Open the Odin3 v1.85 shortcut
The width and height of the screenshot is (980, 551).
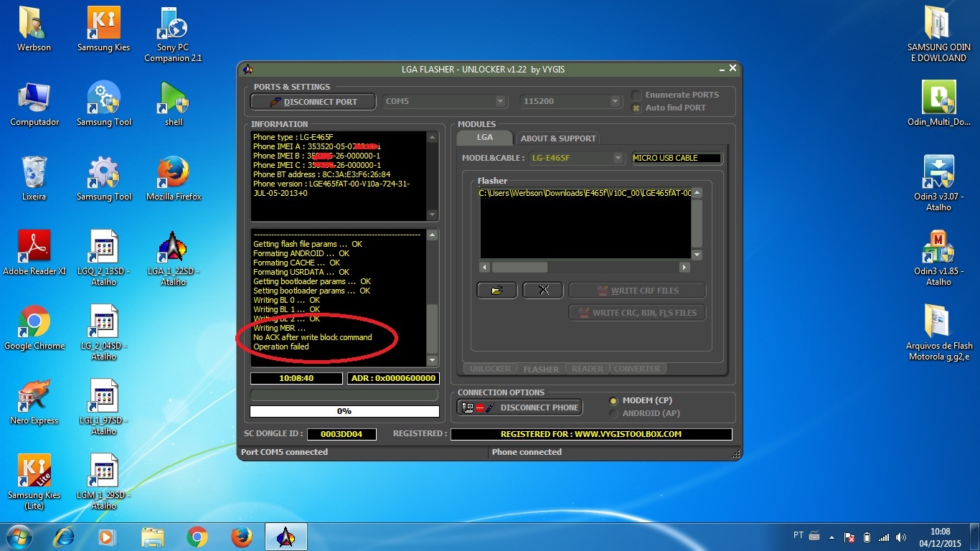point(938,258)
